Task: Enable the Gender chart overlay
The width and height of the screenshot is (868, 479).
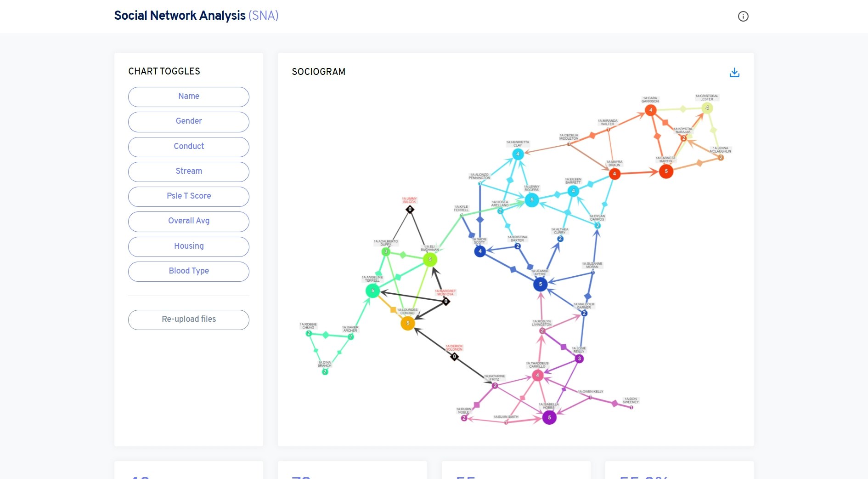Action: pos(188,121)
